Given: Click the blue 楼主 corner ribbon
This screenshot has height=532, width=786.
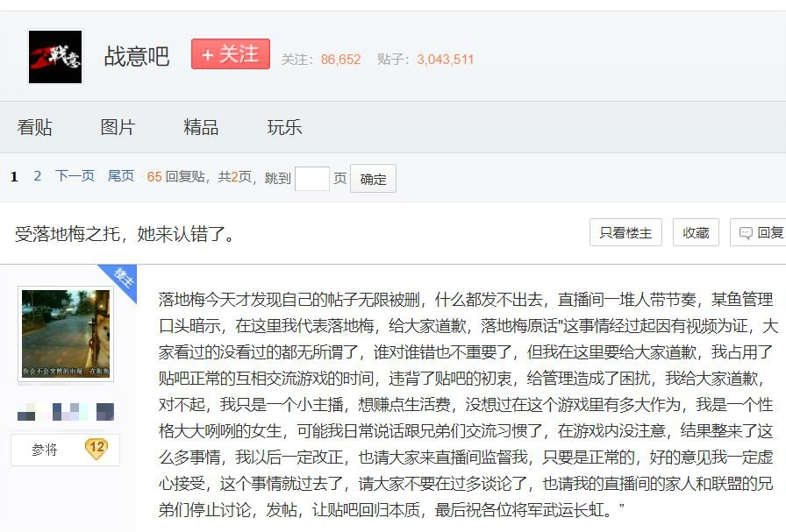Looking at the screenshot, I should tap(122, 280).
